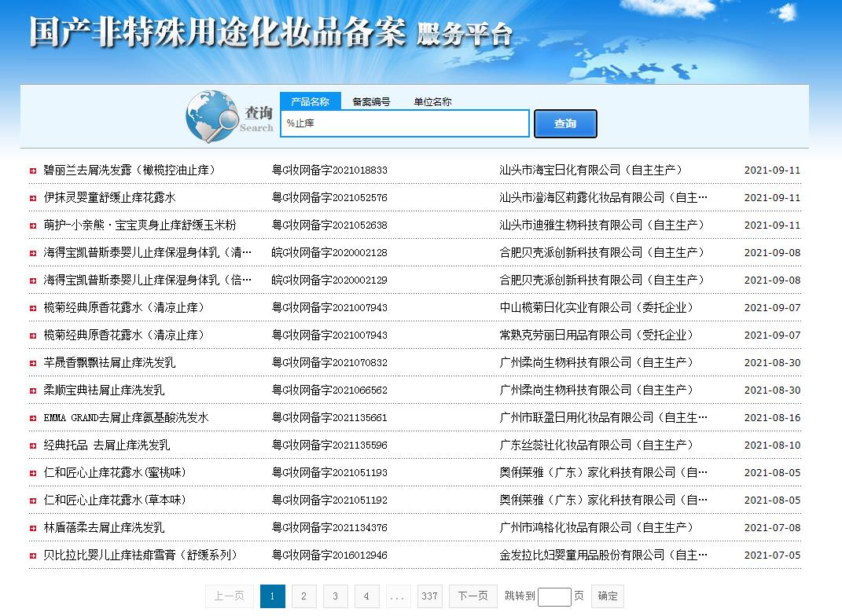Click the globe magnifier search icon
The height and width of the screenshot is (616, 842).
pos(212,116)
